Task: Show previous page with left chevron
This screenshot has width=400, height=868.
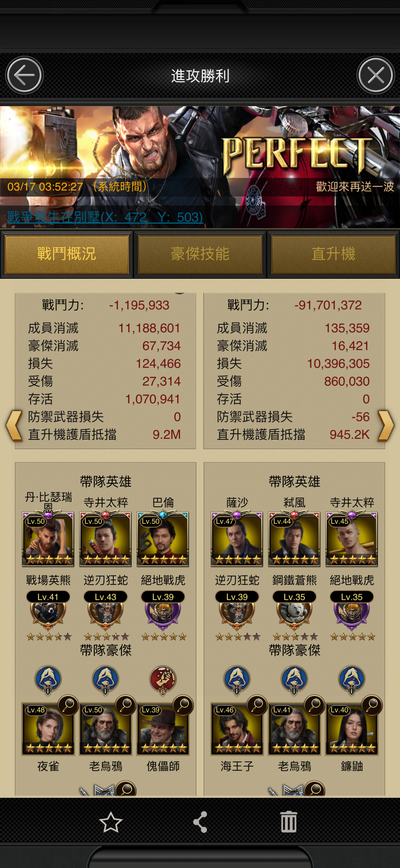Action: coord(14,426)
